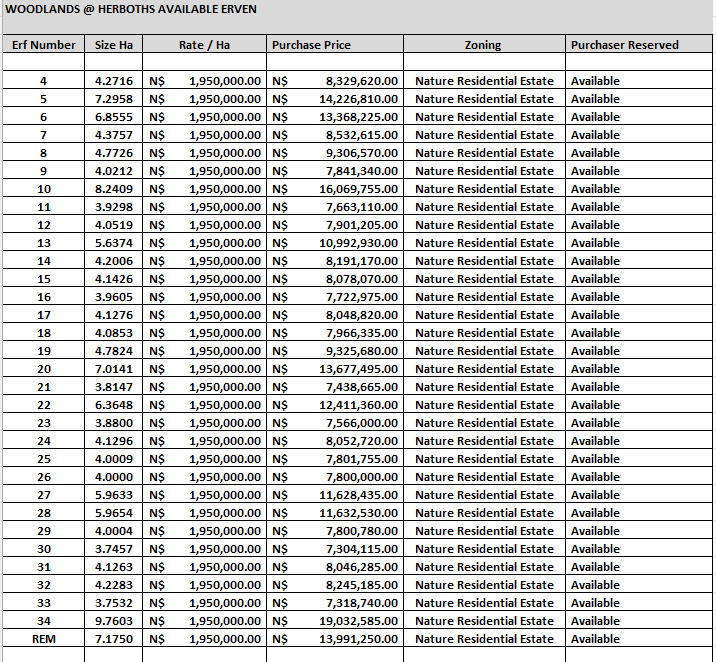Click the size value 9.7603
The image size is (716, 662).
coord(113,621)
